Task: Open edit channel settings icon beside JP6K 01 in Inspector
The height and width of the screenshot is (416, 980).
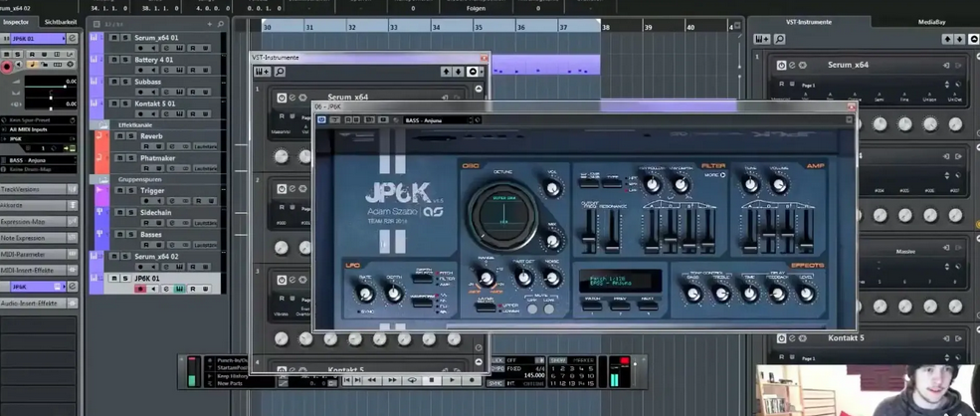Action: (x=72, y=39)
